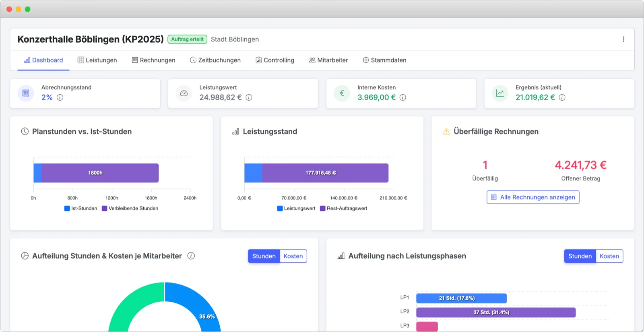Go to the Controlling tab
Image resolution: width=644 pixels, height=332 pixels.
point(275,60)
